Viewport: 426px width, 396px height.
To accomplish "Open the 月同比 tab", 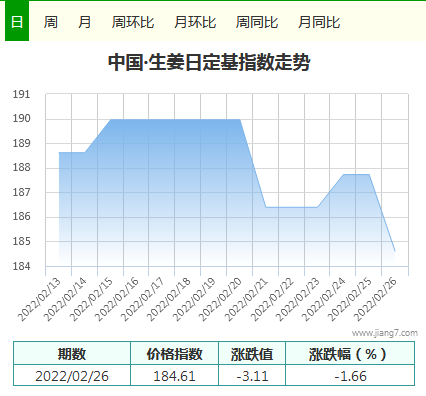I will coord(319,22).
